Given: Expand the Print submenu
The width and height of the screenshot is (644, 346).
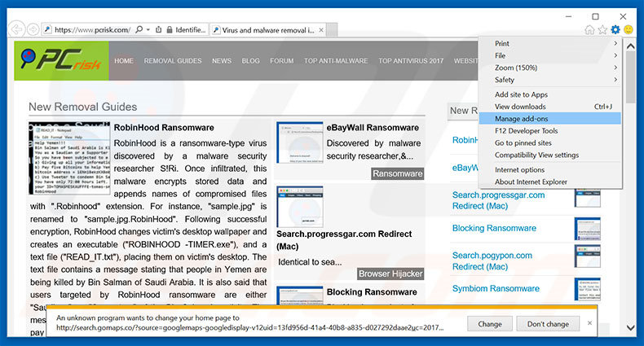Looking at the screenshot, I should [550, 43].
